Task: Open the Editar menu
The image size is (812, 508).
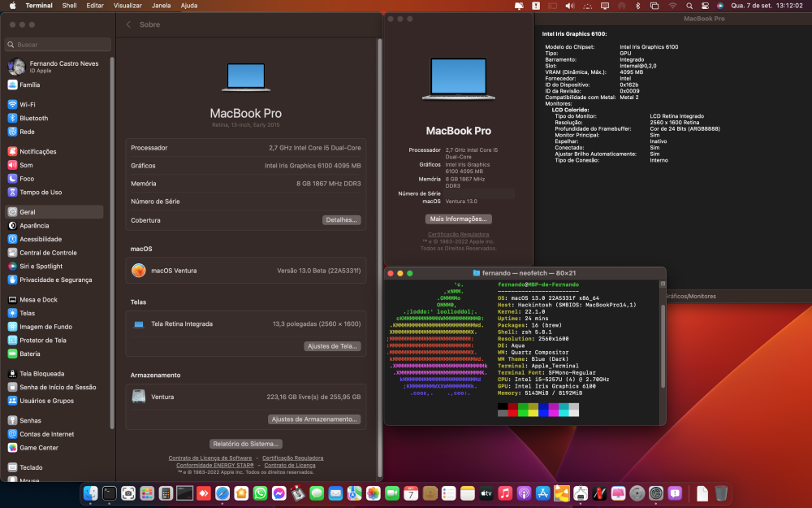Action: [x=95, y=6]
